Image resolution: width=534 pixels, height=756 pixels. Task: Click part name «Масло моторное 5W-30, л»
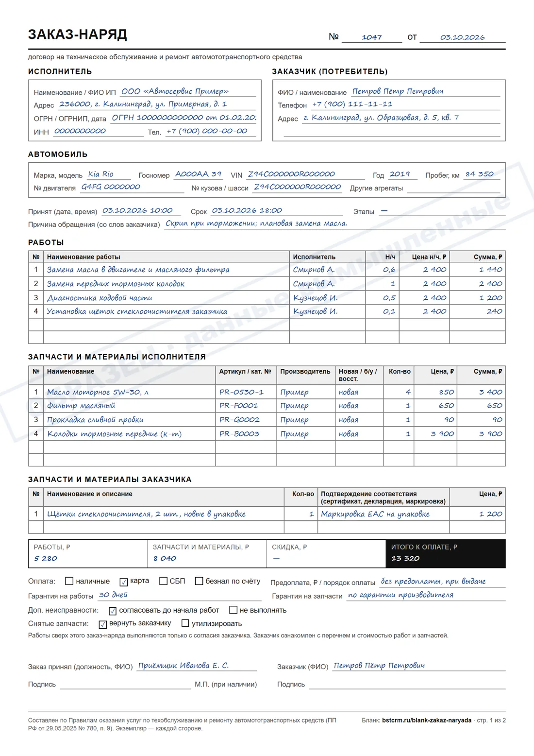pyautogui.click(x=98, y=392)
